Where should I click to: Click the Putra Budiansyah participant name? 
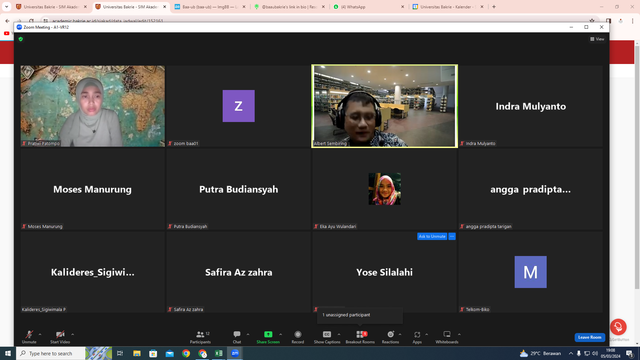pyautogui.click(x=238, y=189)
